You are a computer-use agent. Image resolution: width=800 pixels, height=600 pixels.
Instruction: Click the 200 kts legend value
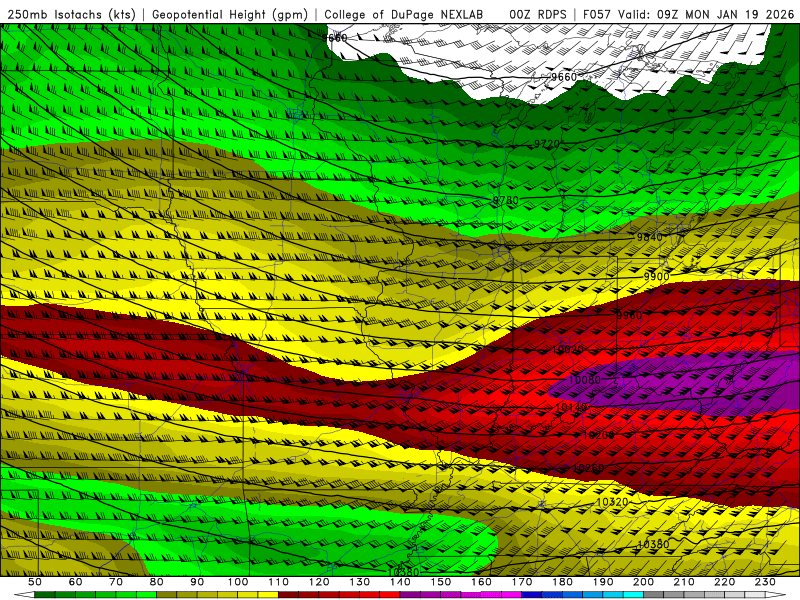[644, 582]
